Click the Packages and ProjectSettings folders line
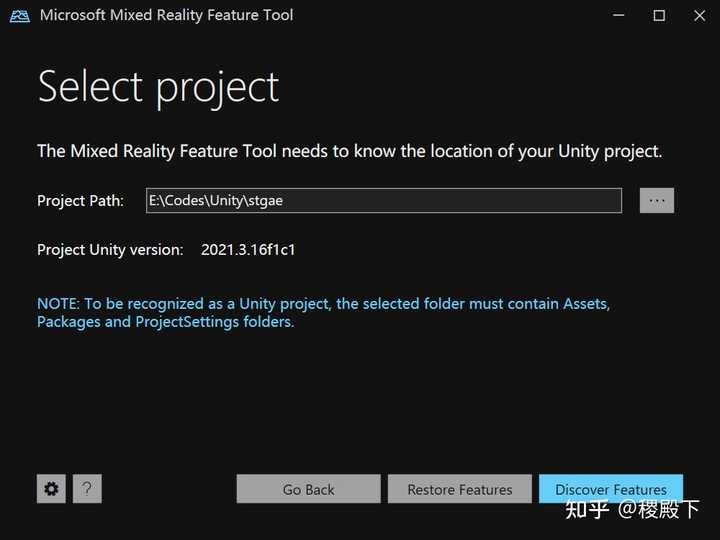This screenshot has width=720, height=540. tap(165, 322)
